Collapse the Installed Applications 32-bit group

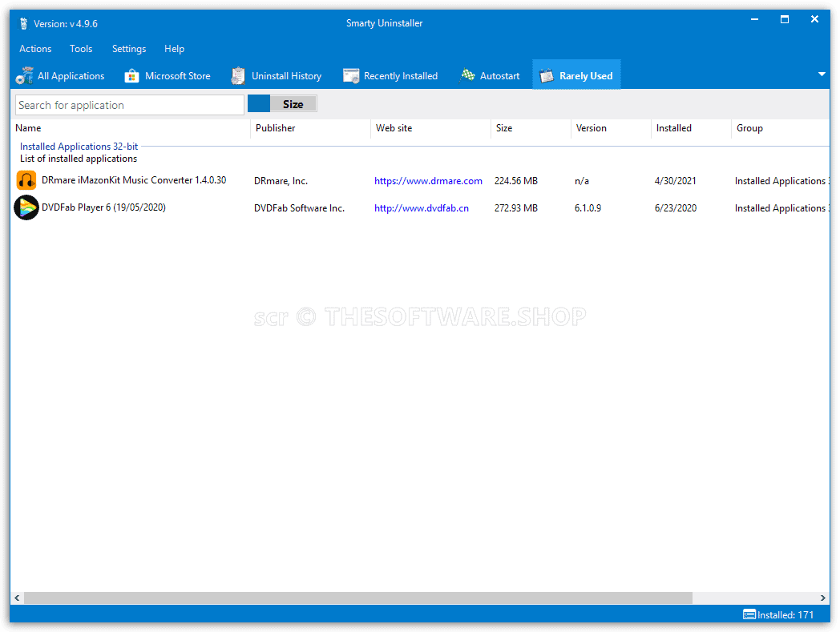79,147
